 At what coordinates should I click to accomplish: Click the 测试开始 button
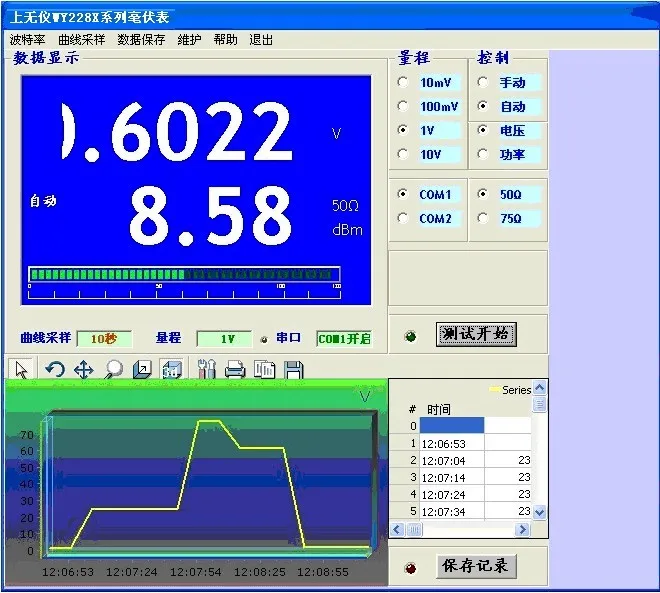(x=476, y=335)
